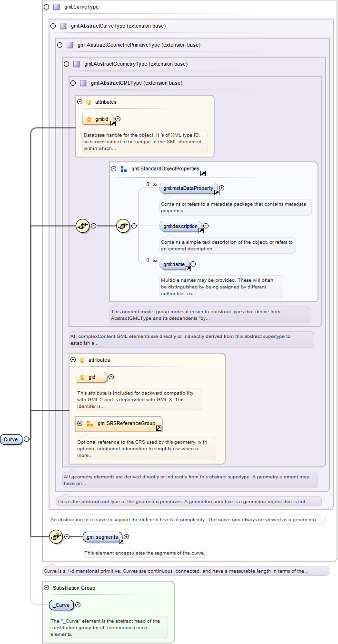Click the @ icon of lower attributes header
This screenshot has width=338, height=644.
[x=82, y=360]
